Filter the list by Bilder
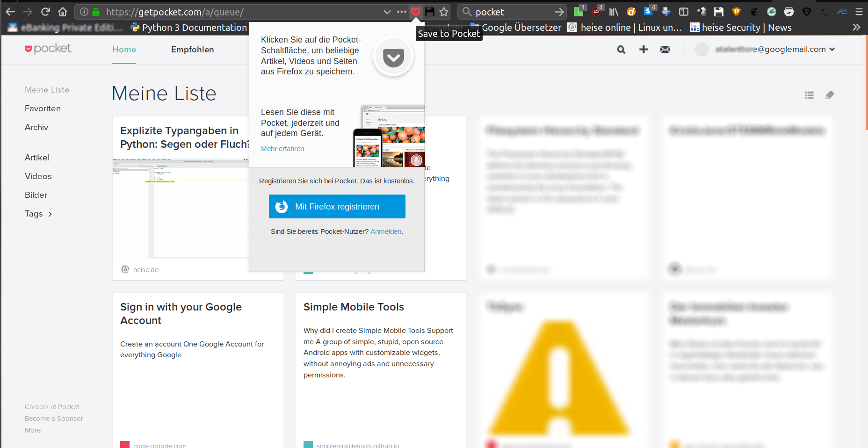The image size is (868, 448). (x=36, y=195)
